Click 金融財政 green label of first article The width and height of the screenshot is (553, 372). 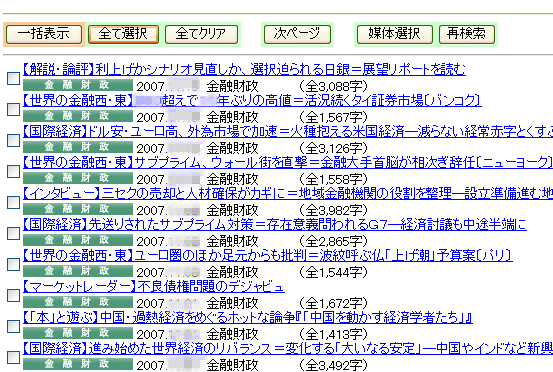[x=78, y=85]
